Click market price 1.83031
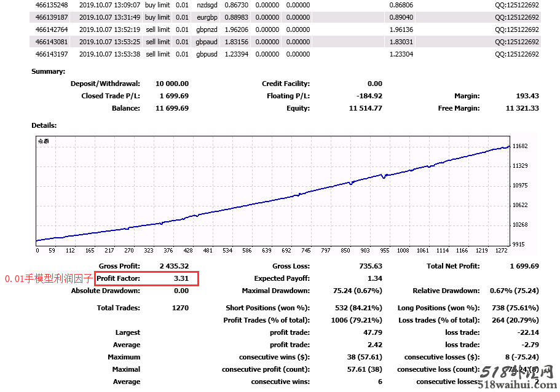This screenshot has height=392, width=560. pos(401,42)
